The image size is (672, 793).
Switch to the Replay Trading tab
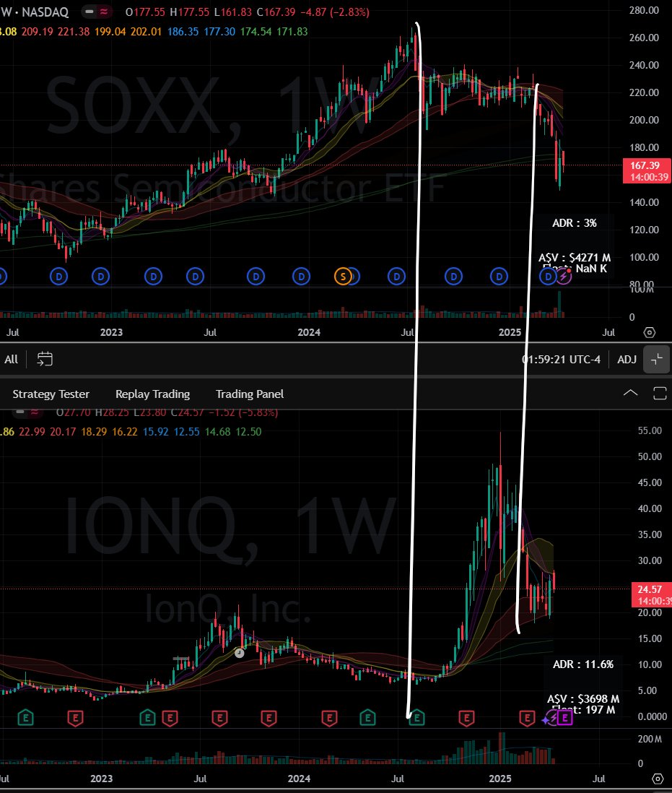[152, 394]
